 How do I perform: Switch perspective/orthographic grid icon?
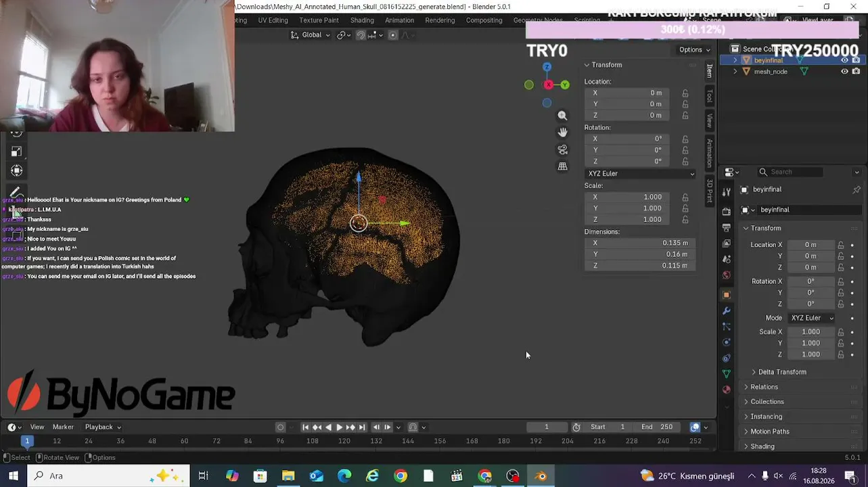[x=562, y=166]
